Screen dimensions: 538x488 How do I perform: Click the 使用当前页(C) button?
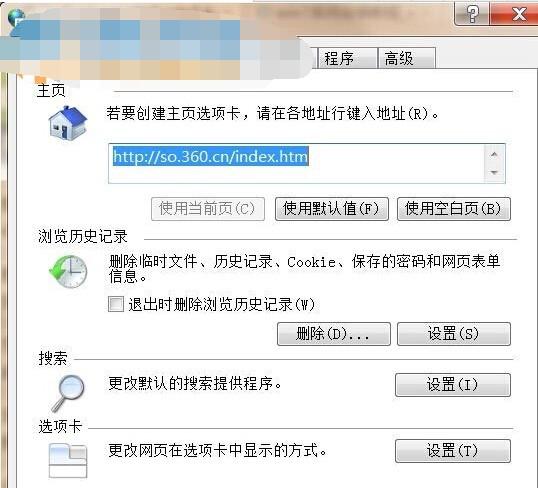[208, 209]
